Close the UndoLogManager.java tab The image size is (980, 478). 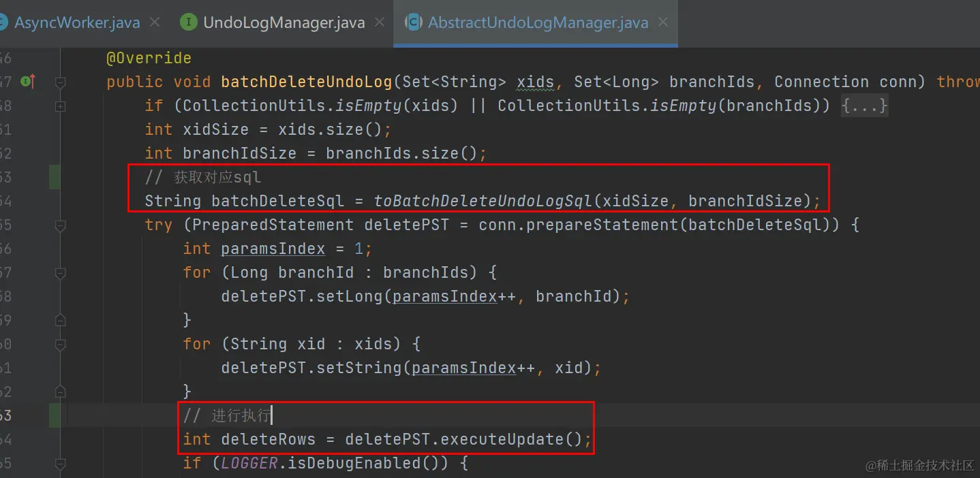tap(380, 22)
